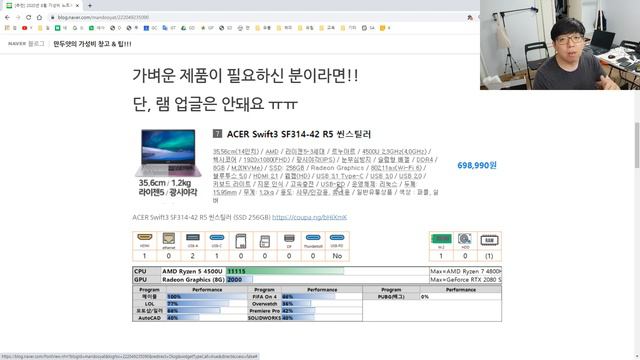
Task: Click the NAVER 블로그 logo link
Action: 26,44
